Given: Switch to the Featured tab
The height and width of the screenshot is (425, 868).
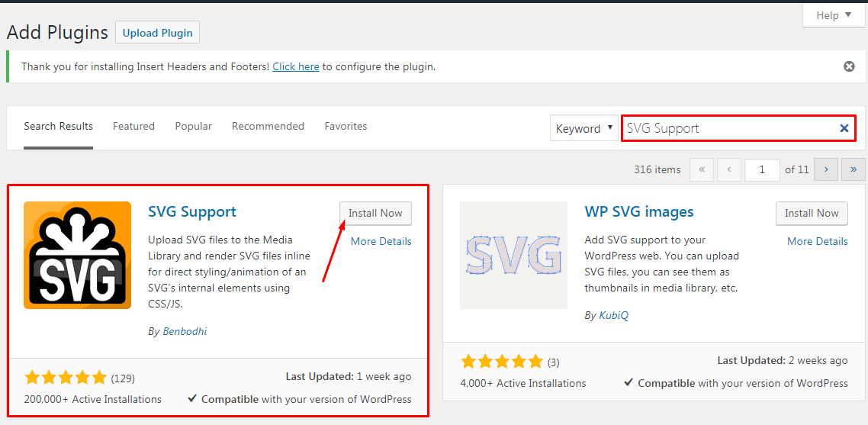Looking at the screenshot, I should click(x=133, y=127).
